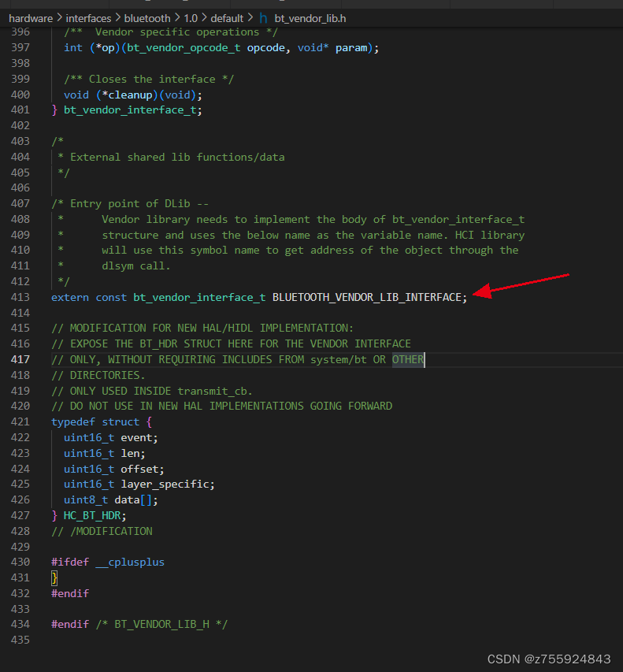Click '__cplusplus' macro on line 430
The image size is (623, 672).
(x=130, y=562)
